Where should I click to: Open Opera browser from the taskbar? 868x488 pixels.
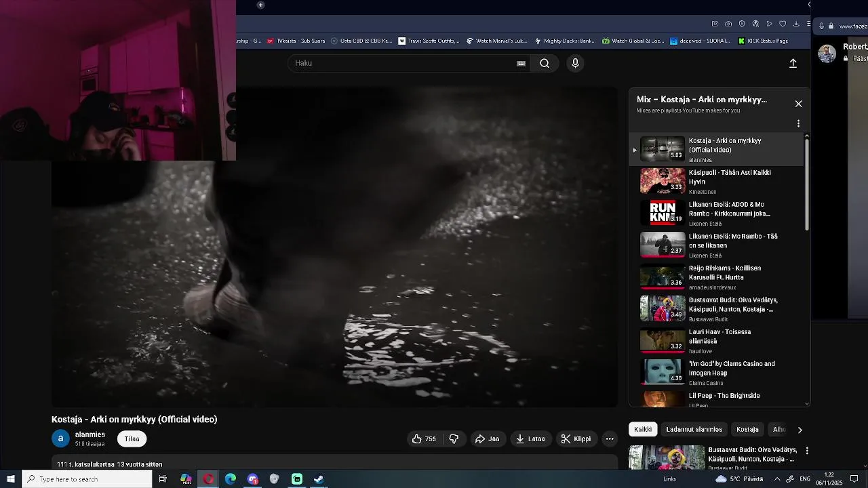(208, 479)
